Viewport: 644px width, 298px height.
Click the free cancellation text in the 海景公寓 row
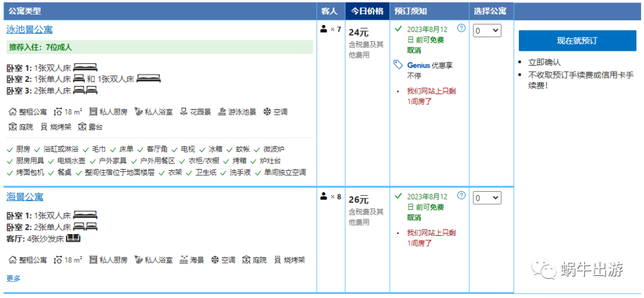(x=427, y=207)
